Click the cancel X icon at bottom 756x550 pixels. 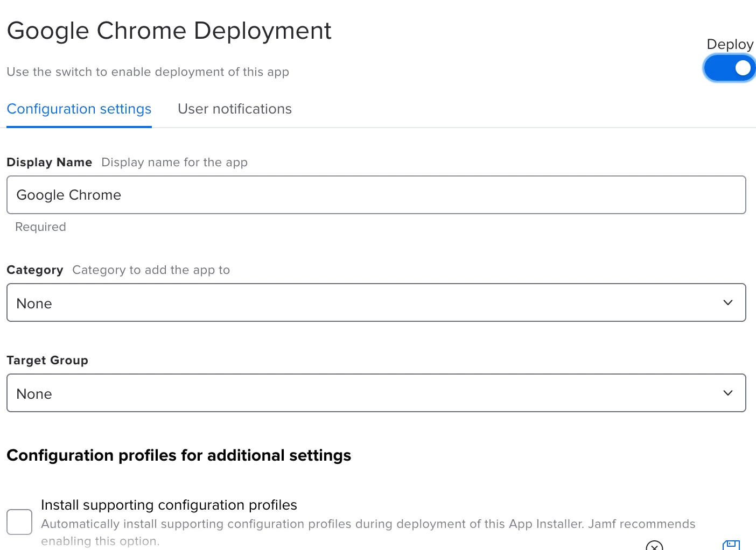tap(654, 546)
